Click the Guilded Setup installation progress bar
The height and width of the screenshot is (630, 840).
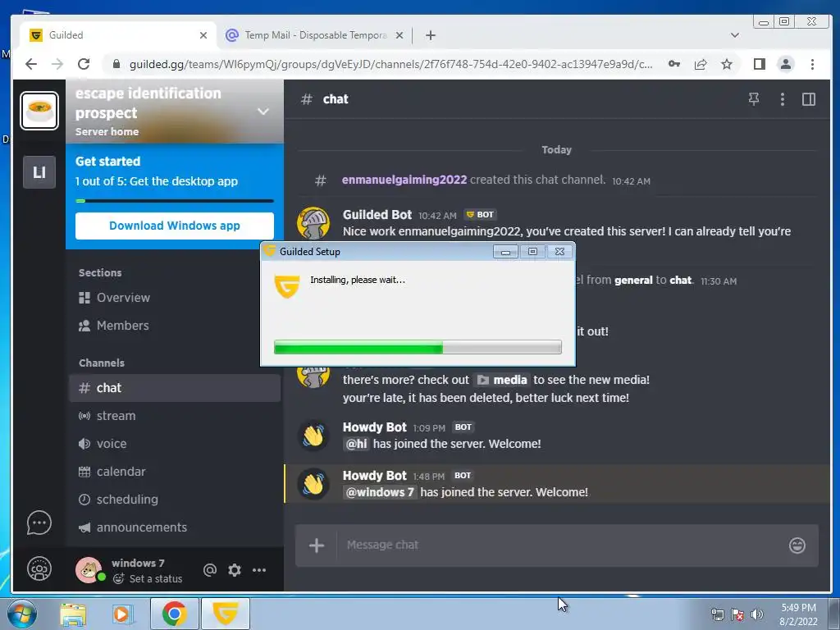point(418,347)
